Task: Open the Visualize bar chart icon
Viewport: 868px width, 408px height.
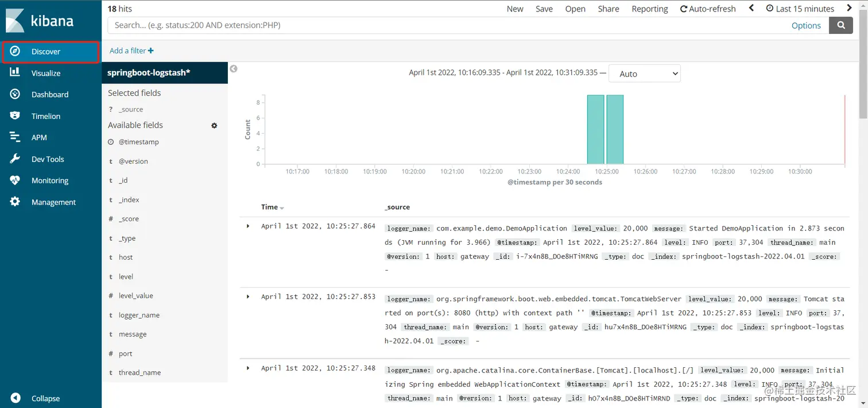Action: pos(15,72)
